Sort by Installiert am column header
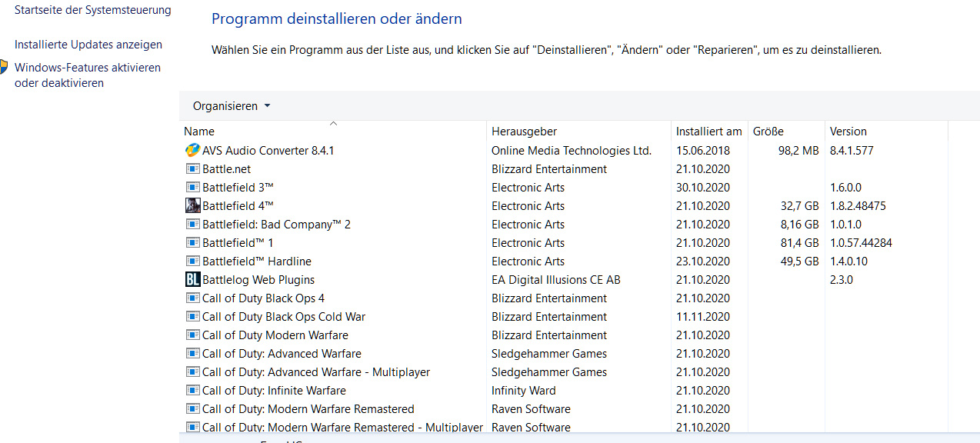Image resolution: width=980 pixels, height=443 pixels. [709, 132]
